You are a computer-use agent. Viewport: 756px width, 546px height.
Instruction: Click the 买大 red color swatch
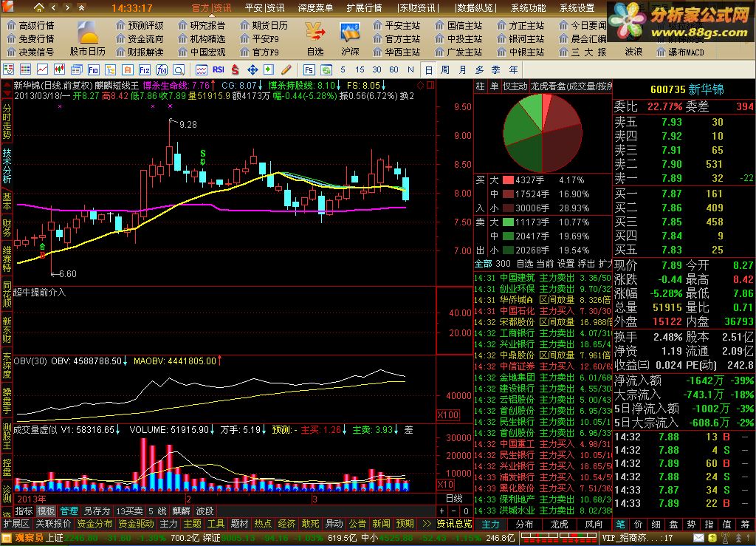[508, 180]
